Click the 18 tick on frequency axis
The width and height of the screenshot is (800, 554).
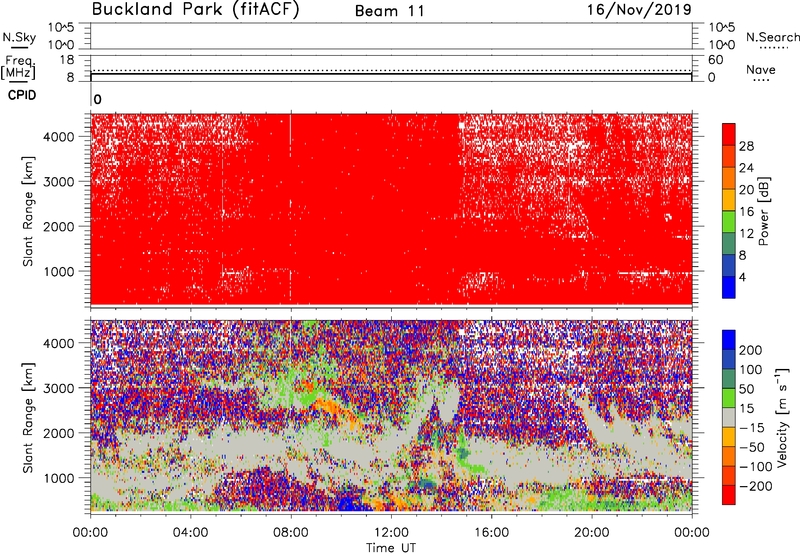click(67, 60)
